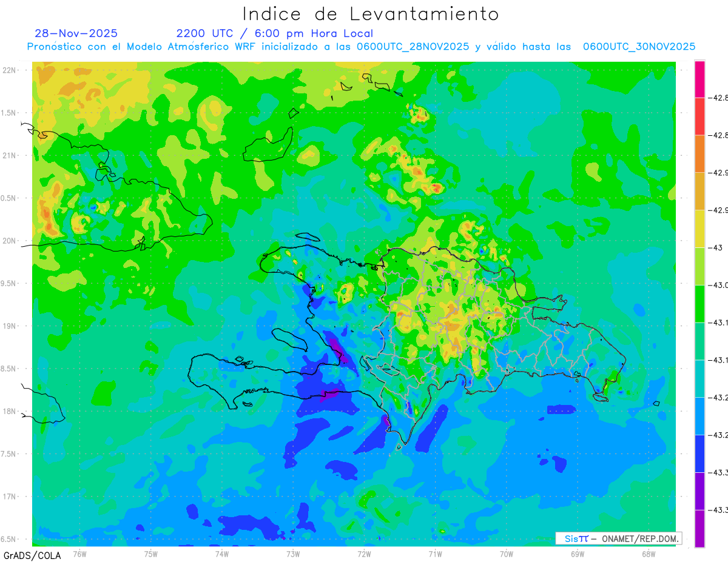Click the 70W longitude axis label
This screenshot has height=562, width=728.
(x=506, y=554)
